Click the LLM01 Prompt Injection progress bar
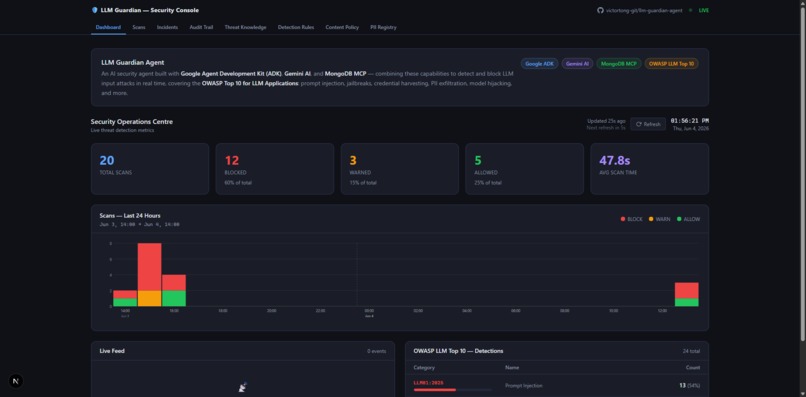 (x=452, y=390)
